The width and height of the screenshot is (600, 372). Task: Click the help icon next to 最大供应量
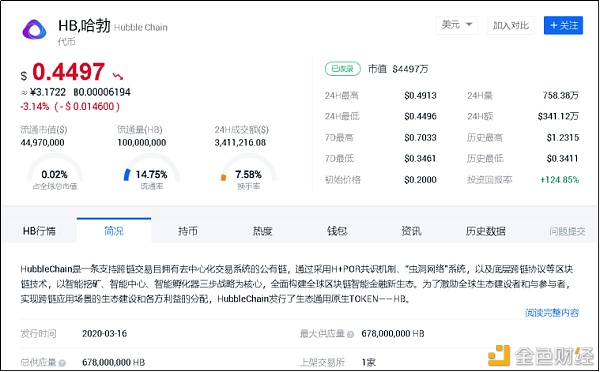[x=350, y=334]
